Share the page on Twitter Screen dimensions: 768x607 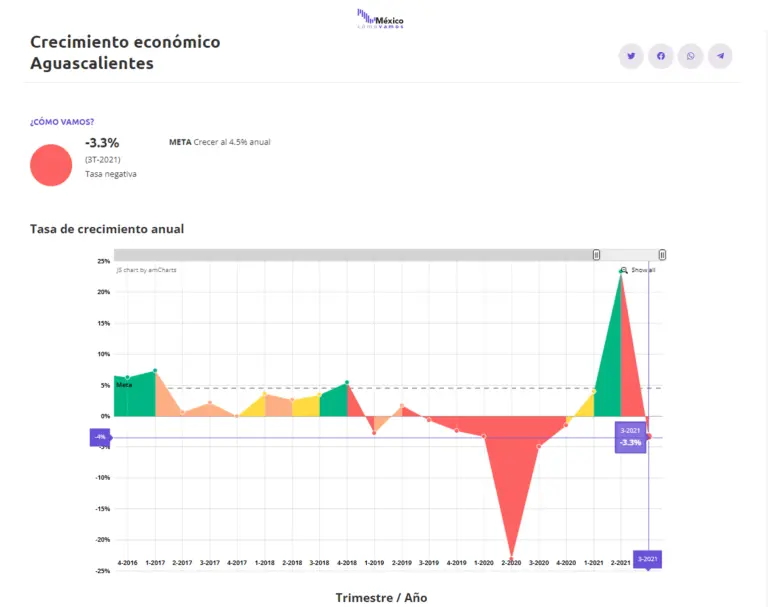[x=631, y=56]
